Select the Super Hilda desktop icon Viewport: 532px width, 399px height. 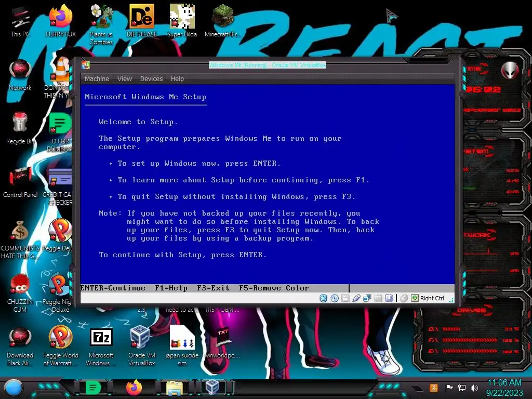[x=182, y=21]
